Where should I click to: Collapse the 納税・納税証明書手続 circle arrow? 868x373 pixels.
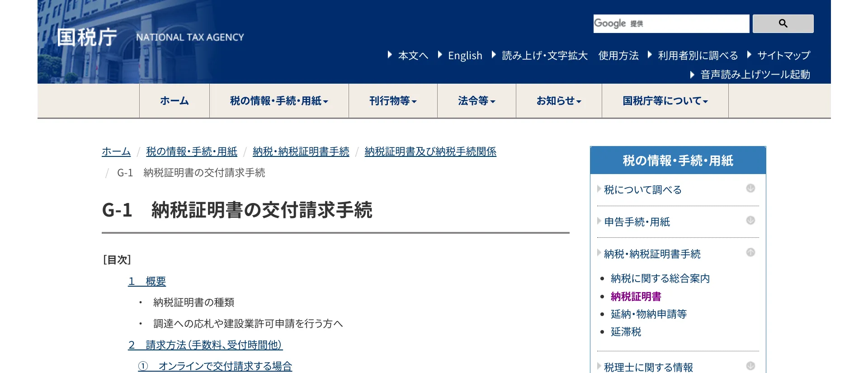tap(750, 252)
